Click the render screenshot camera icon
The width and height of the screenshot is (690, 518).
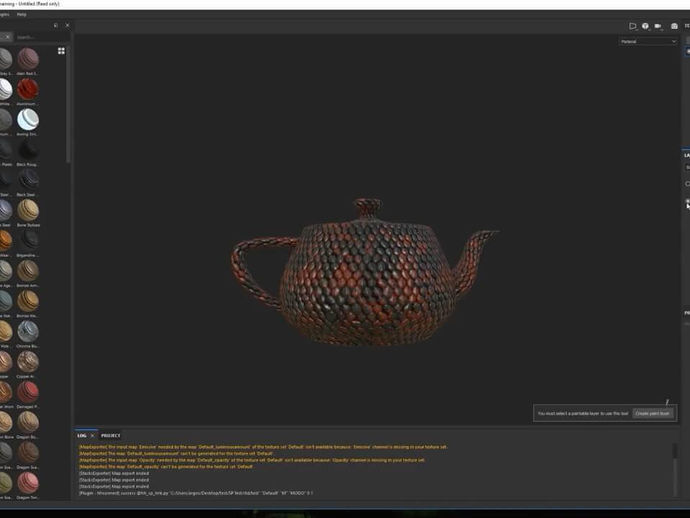(674, 26)
